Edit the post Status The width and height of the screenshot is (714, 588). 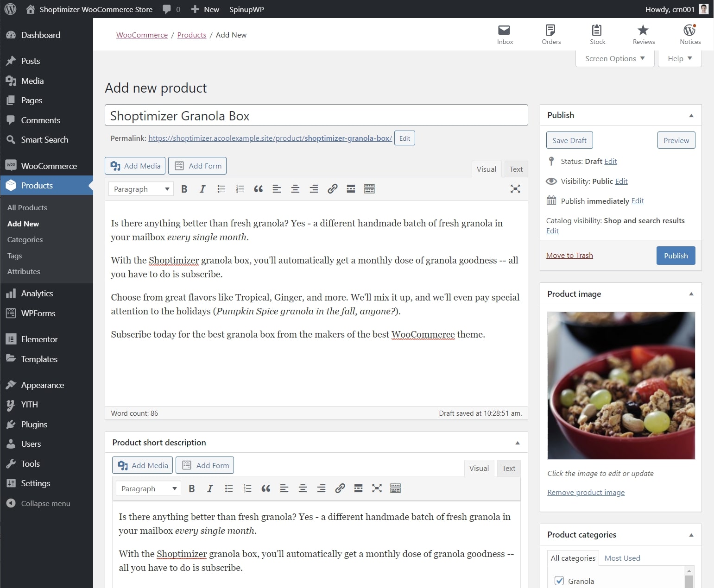[611, 161]
